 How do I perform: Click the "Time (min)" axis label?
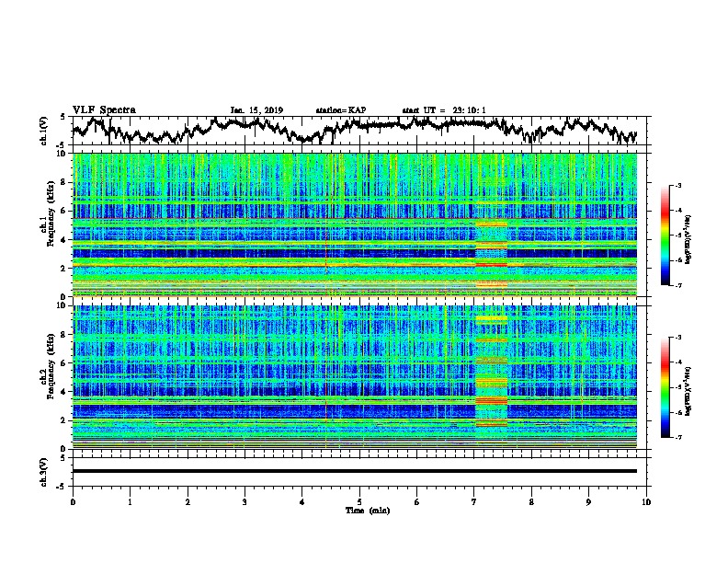point(368,511)
